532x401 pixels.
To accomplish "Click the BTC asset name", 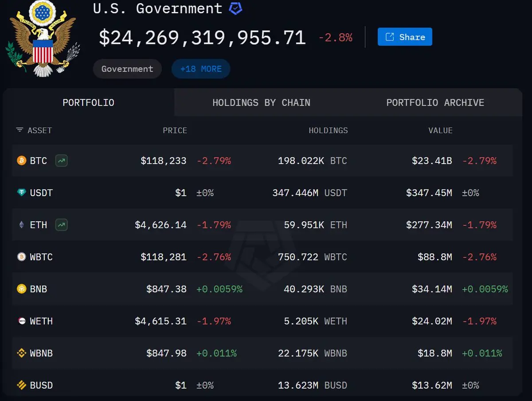I will 39,161.
